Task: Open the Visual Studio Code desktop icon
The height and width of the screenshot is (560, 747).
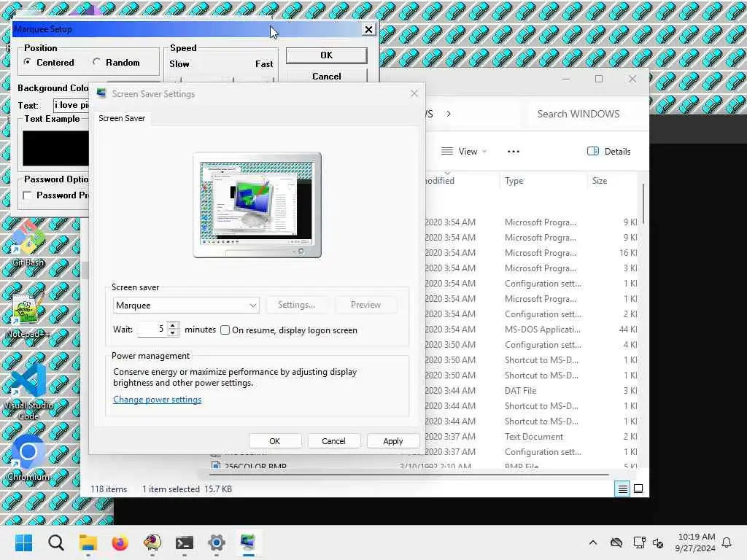Action: coord(28,392)
